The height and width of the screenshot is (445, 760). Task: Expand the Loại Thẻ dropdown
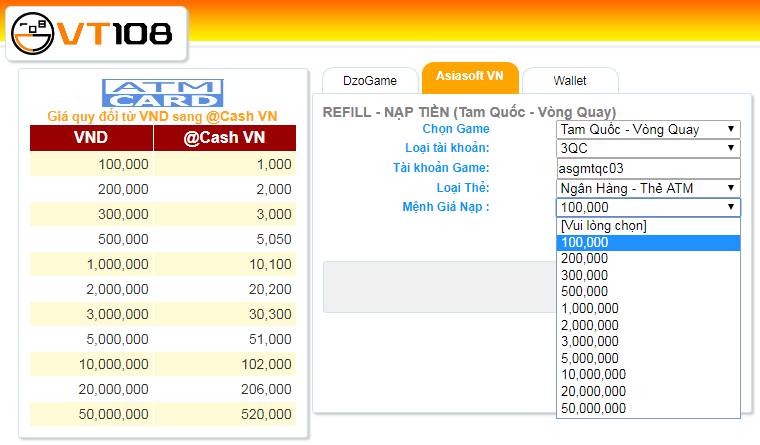[x=648, y=188]
